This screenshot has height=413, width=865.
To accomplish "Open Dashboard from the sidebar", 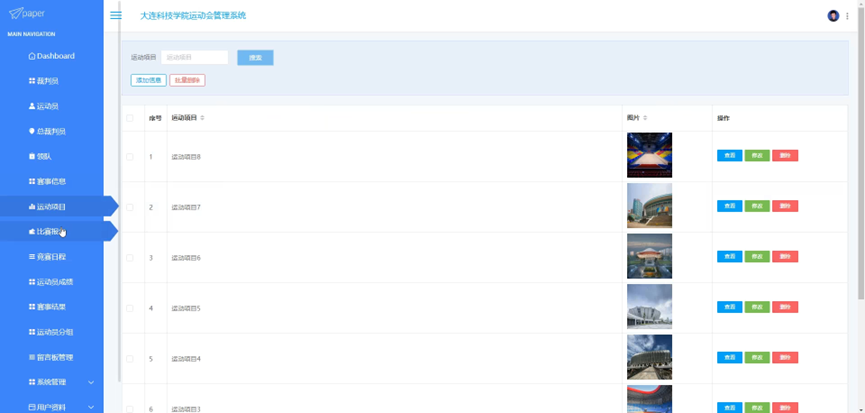I will (51, 56).
